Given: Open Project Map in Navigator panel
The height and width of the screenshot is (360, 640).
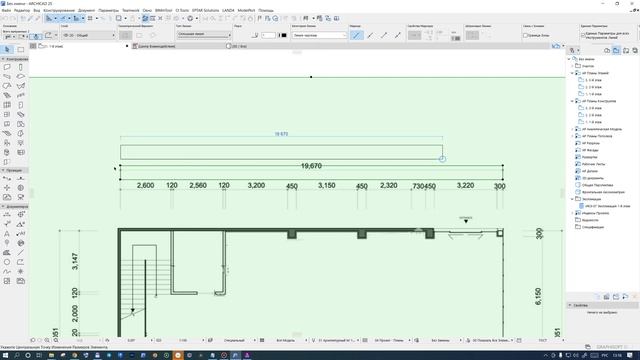Looking at the screenshot, I should 607,50.
